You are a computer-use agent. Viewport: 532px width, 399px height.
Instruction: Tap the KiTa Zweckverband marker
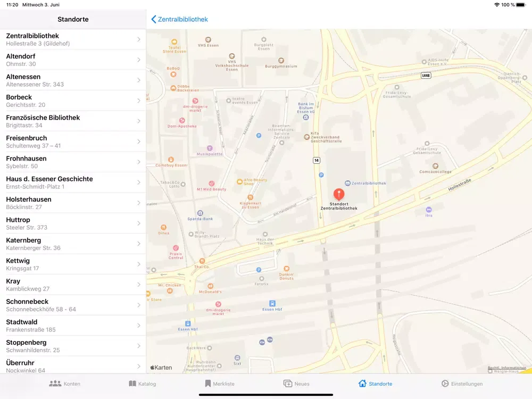tap(307, 137)
